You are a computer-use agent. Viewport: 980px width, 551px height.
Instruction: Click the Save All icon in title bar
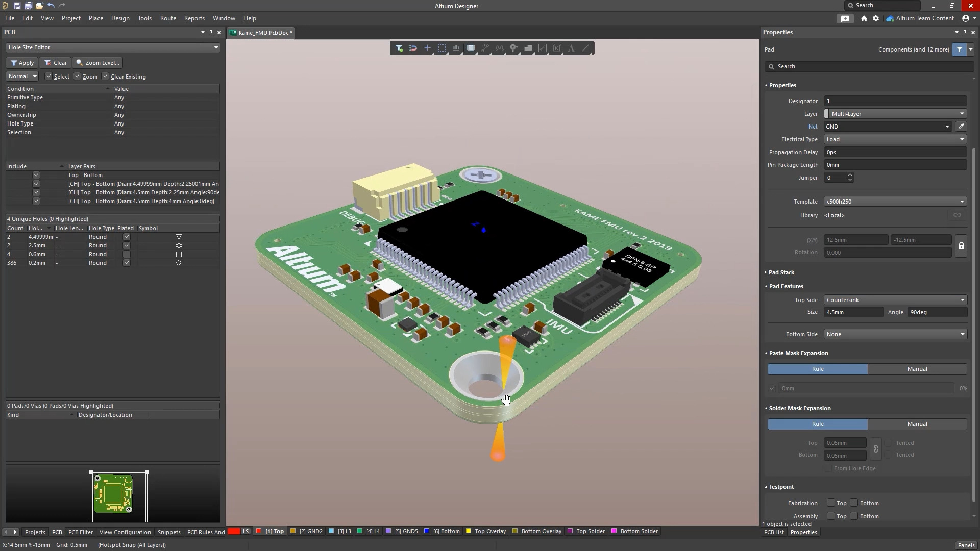28,6
